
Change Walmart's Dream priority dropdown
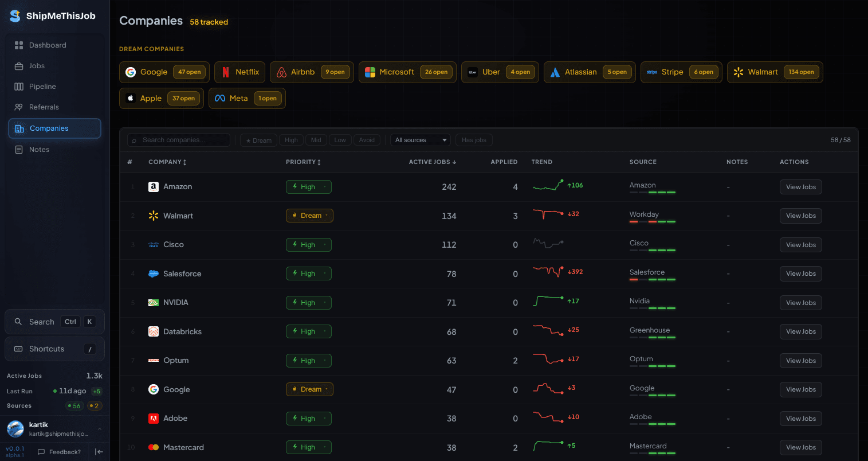click(x=309, y=216)
